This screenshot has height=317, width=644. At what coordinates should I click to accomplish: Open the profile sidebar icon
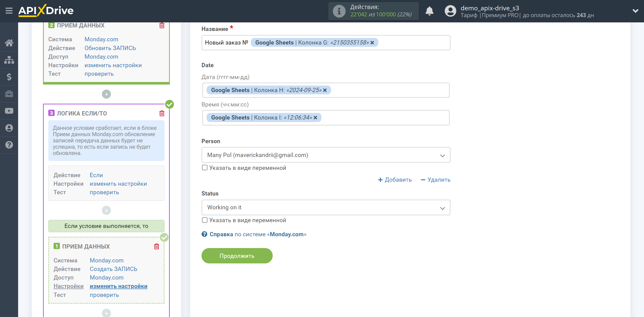pyautogui.click(x=9, y=128)
